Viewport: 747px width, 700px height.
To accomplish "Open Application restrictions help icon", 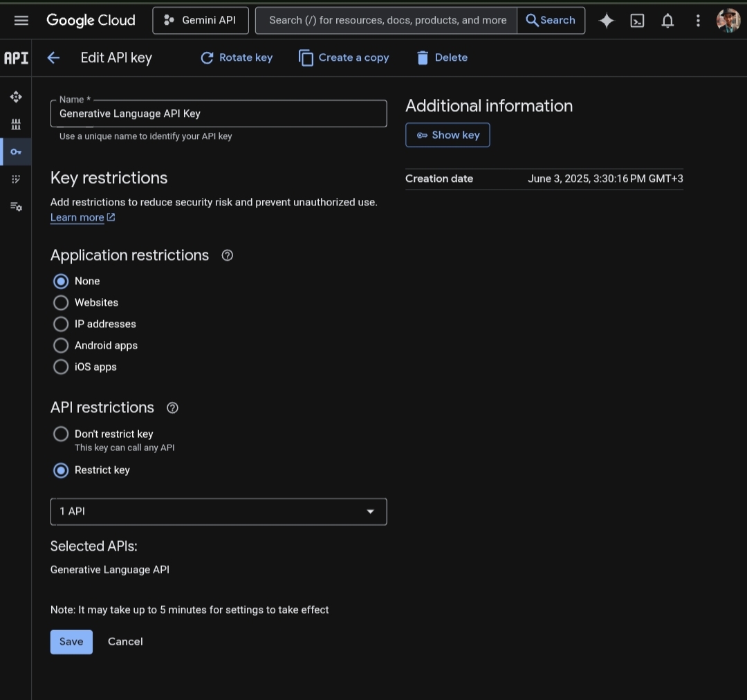I will coord(228,255).
